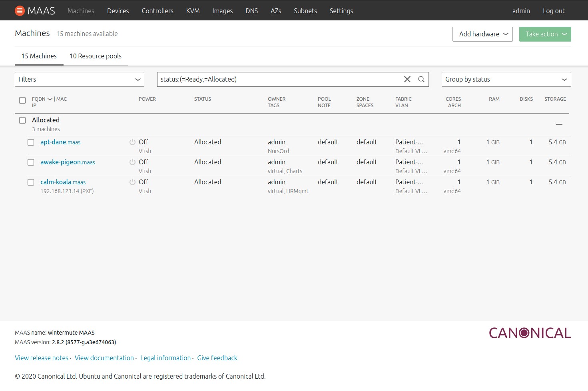
Task: Collapse the Allocated group with minus icon
Action: 559,124
